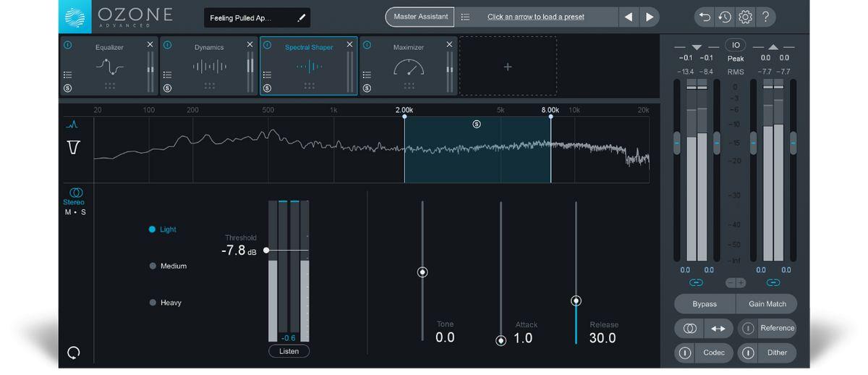The height and width of the screenshot is (375, 868).
Task: Open the Dynamics module preset list
Action: (168, 75)
